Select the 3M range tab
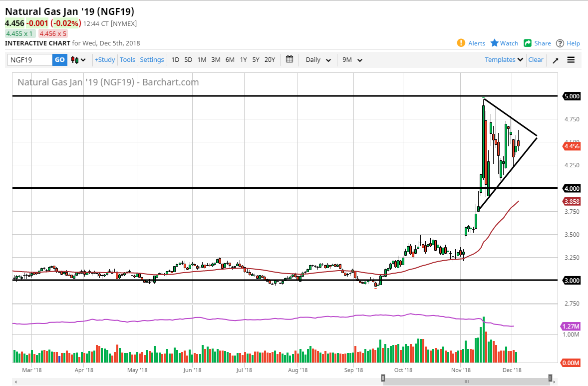 coord(216,60)
